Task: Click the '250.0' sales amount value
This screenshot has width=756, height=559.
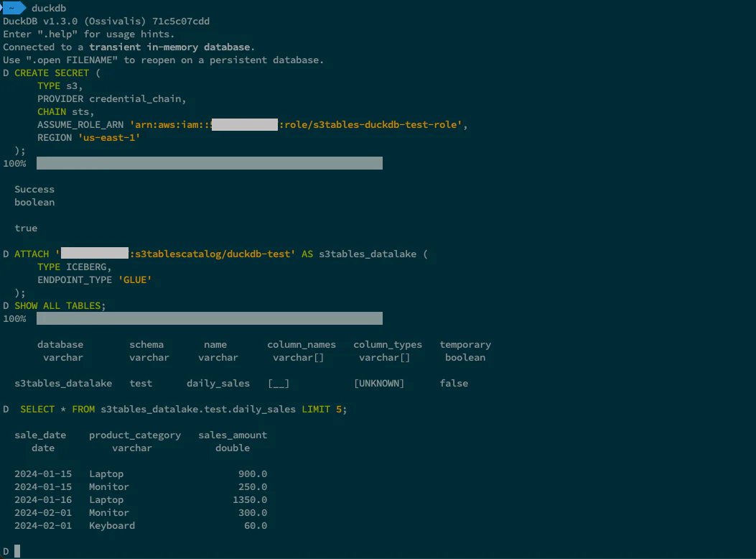Action: click(x=253, y=487)
